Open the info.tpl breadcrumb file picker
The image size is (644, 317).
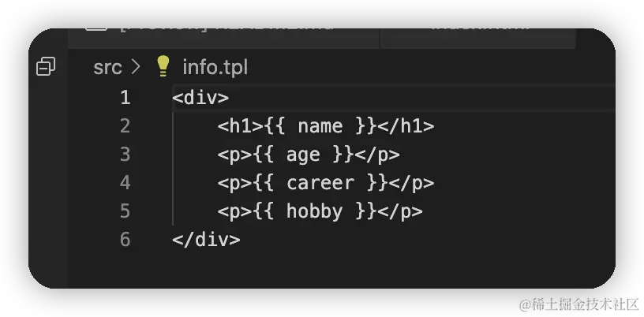click(x=215, y=67)
